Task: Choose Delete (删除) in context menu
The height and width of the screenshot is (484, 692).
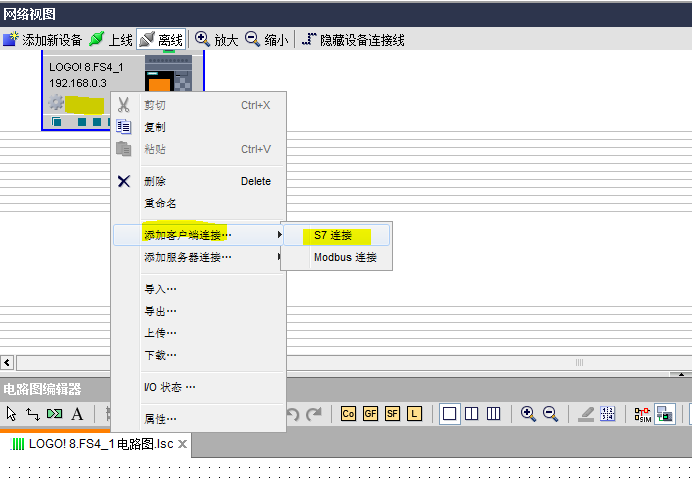Action: point(198,181)
